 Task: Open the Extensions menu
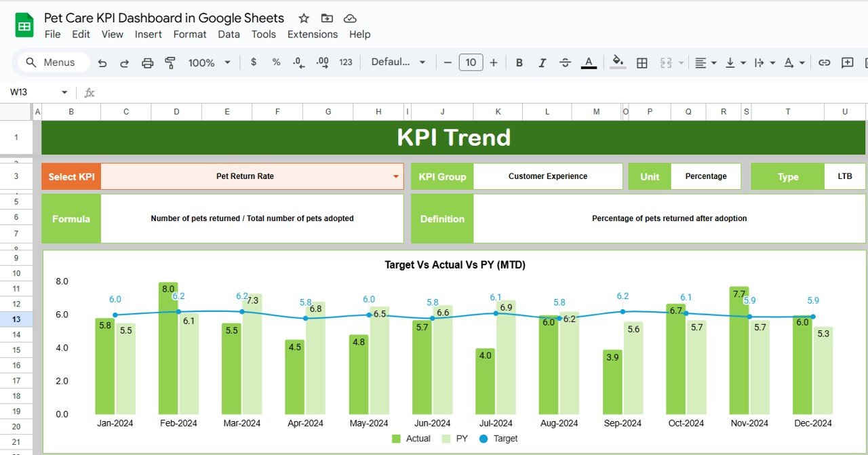312,34
